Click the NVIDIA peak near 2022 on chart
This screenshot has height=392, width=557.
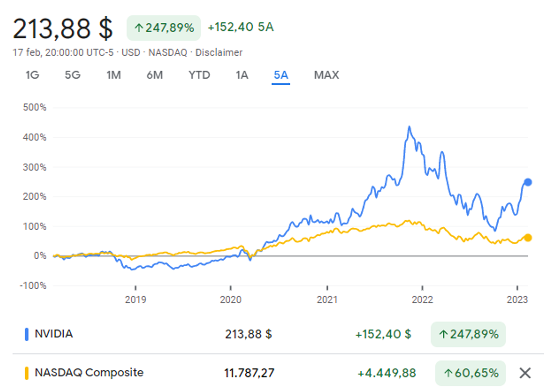(x=409, y=127)
